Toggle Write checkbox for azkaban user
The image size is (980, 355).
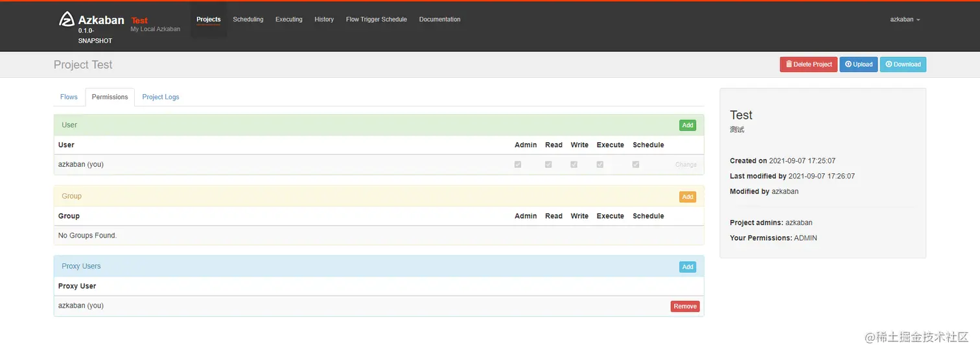(x=574, y=164)
